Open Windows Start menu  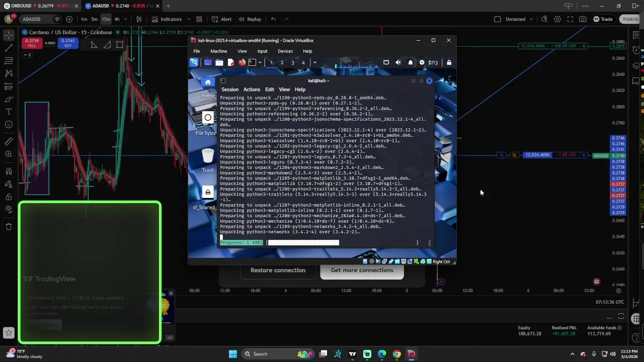click(x=232, y=354)
